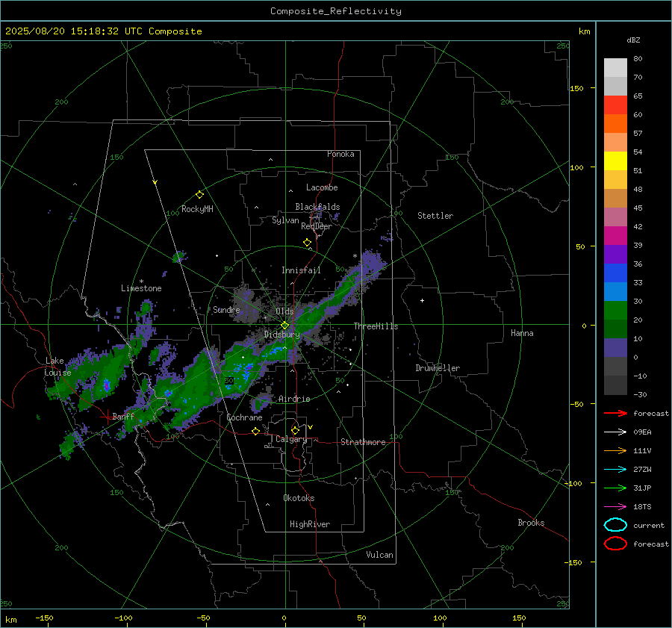672x628 pixels.
Task: Click the yellow diamond marker above Calgary
Action: [x=295, y=430]
